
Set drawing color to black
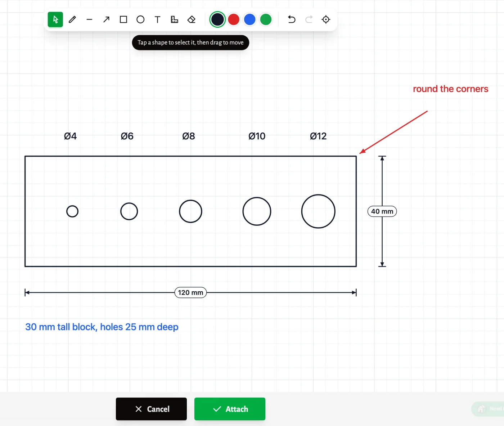click(217, 19)
